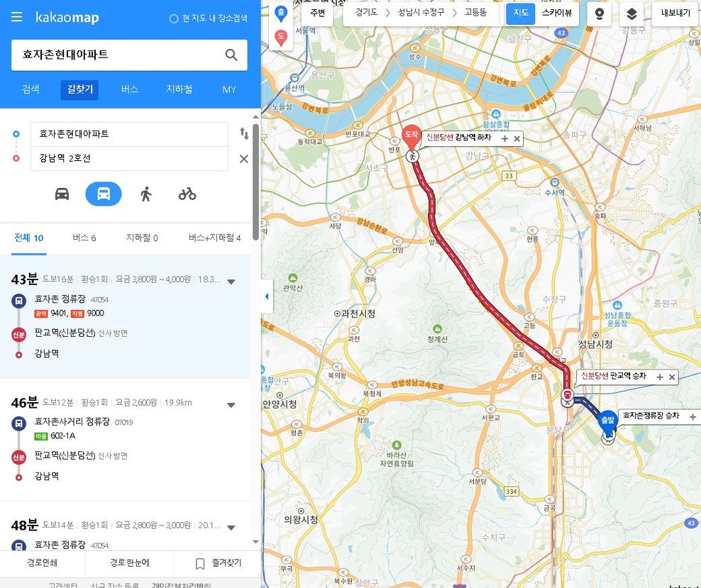
Task: Open the map layers icon
Action: (631, 14)
